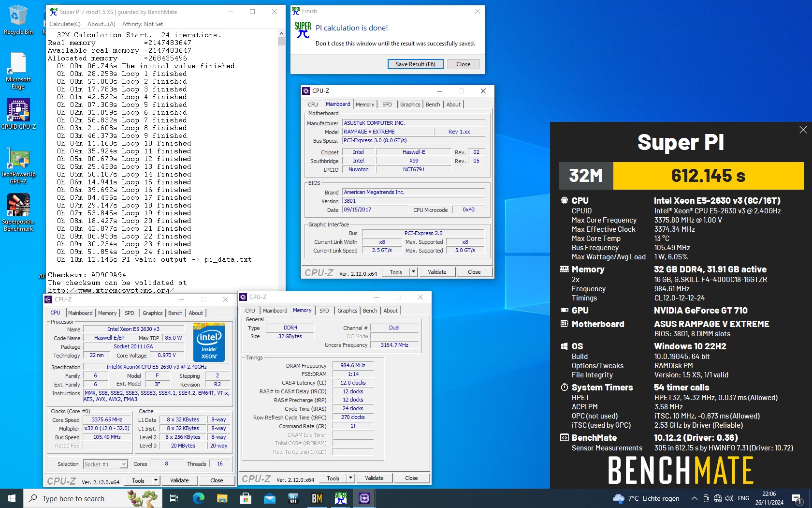This screenshot has width=812, height=508.
Task: Open the taskbar app left of BenchMate
Action: (293, 498)
